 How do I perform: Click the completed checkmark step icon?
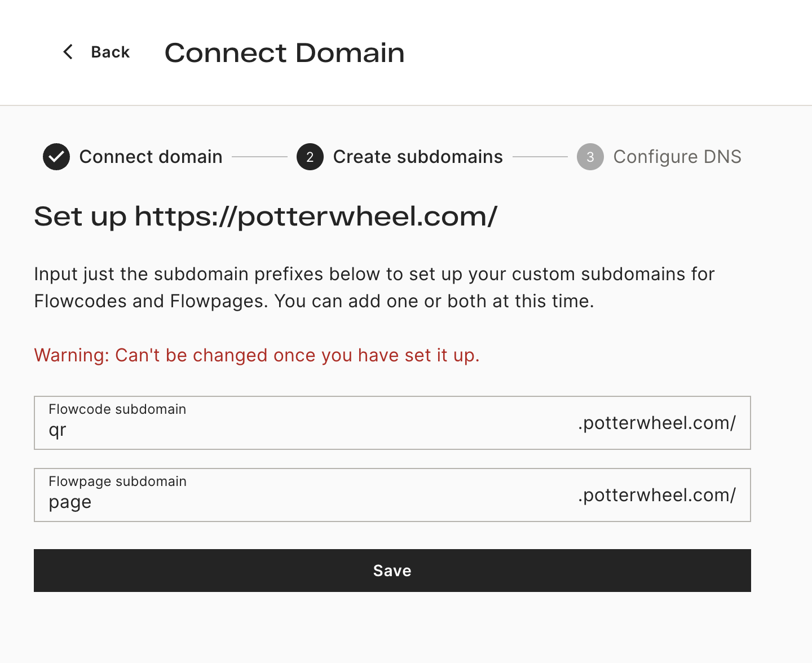pos(56,157)
